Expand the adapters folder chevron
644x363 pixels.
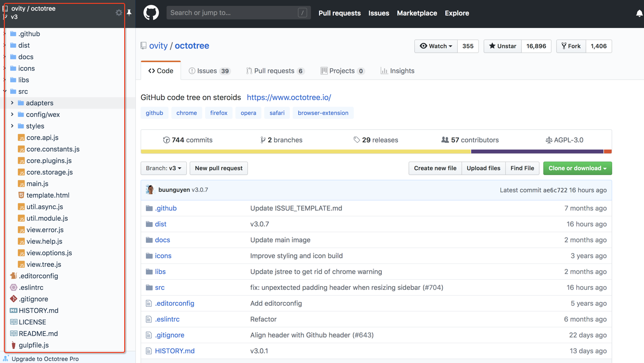click(x=12, y=103)
